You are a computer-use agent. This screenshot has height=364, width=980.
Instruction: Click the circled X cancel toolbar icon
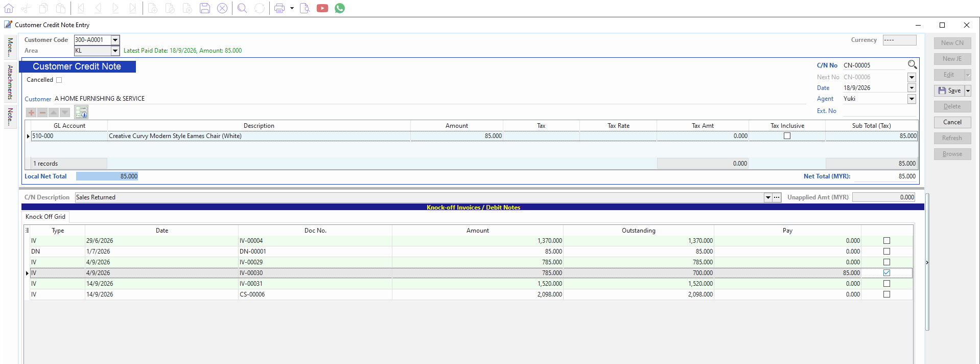[x=222, y=8]
